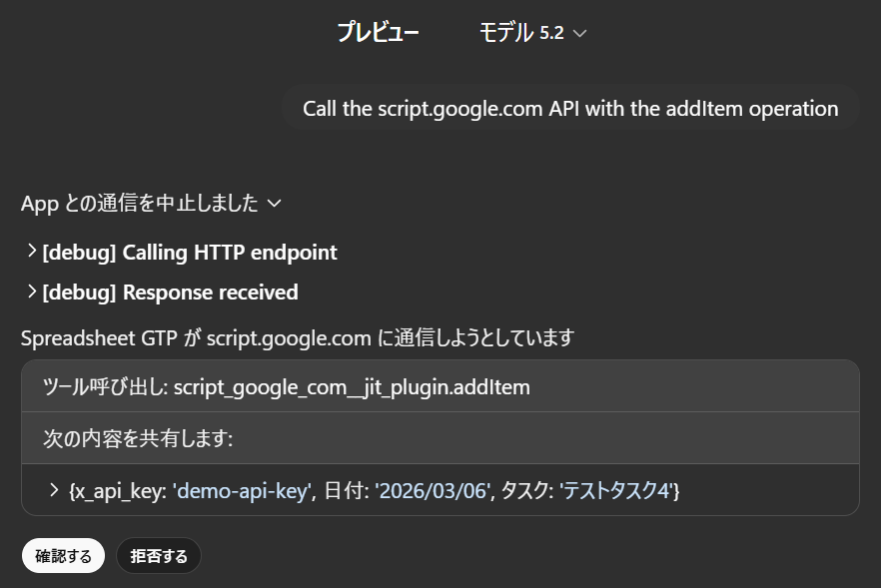Switch to the プレビュー tab
Viewport: 881px width, 588px height.
click(x=380, y=32)
